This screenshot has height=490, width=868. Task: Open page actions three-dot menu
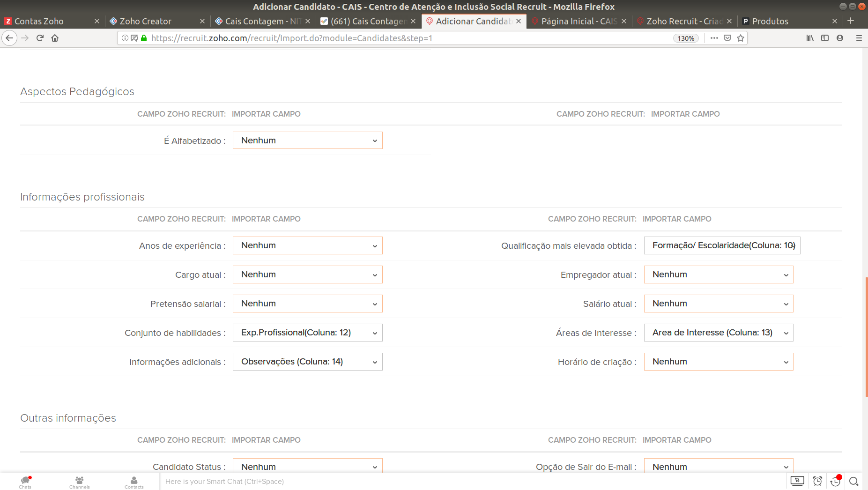(x=714, y=38)
